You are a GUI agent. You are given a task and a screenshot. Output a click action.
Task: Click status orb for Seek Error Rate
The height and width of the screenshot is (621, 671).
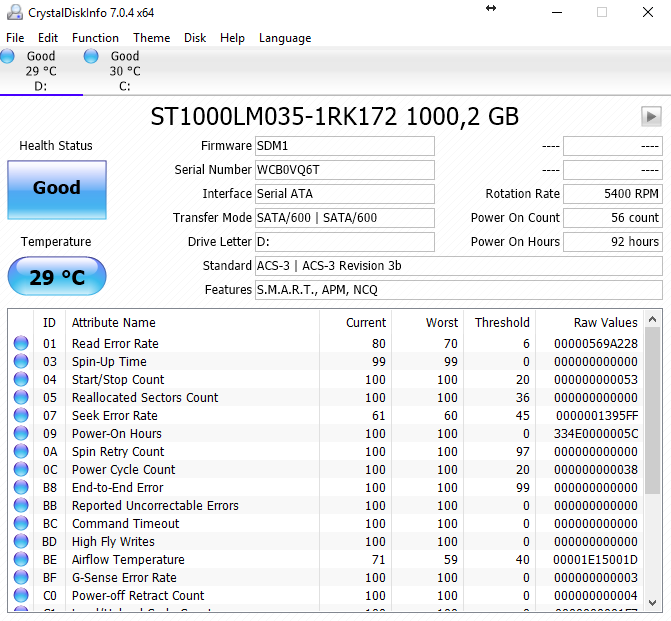coord(21,416)
